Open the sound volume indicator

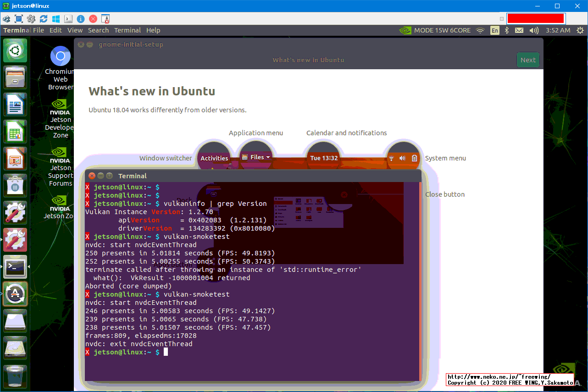[x=533, y=30]
